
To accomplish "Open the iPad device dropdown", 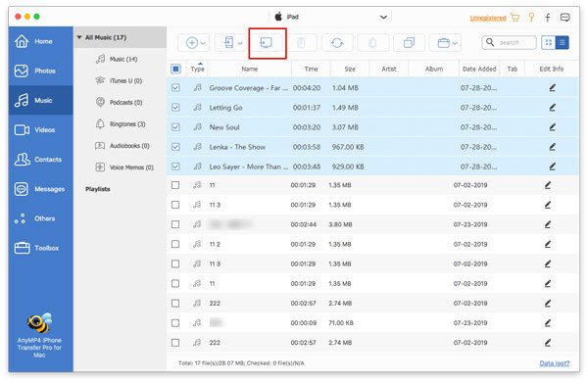I will pos(330,17).
